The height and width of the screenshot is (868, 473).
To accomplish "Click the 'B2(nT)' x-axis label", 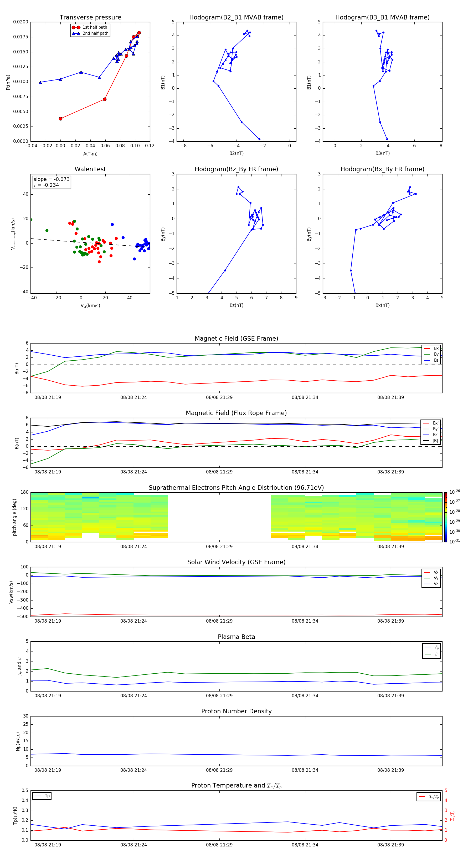I will pos(236,153).
